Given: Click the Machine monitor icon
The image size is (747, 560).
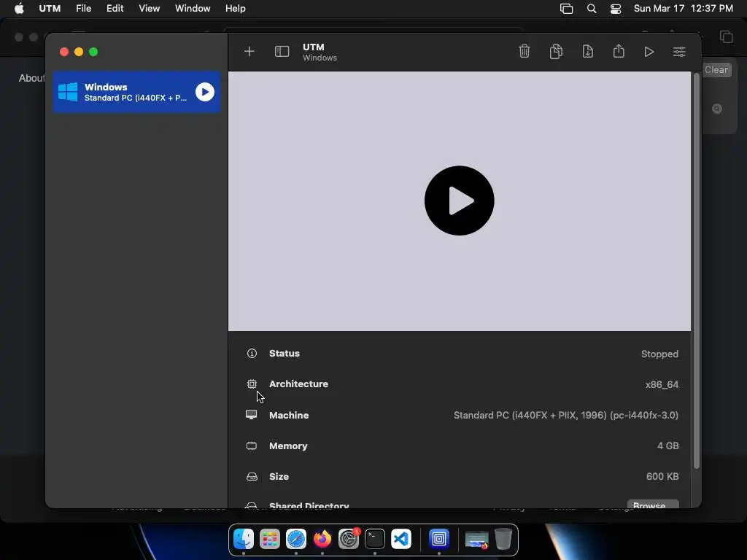Looking at the screenshot, I should [251, 415].
